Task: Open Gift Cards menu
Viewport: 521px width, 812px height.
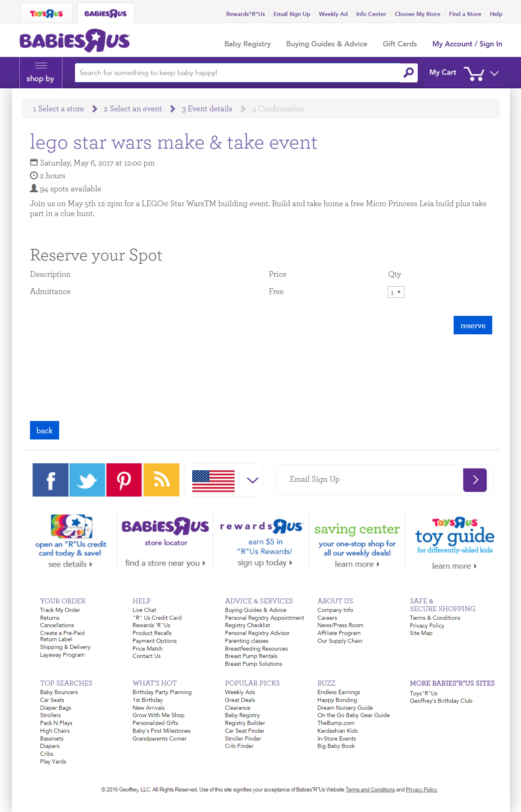Action: 400,44
